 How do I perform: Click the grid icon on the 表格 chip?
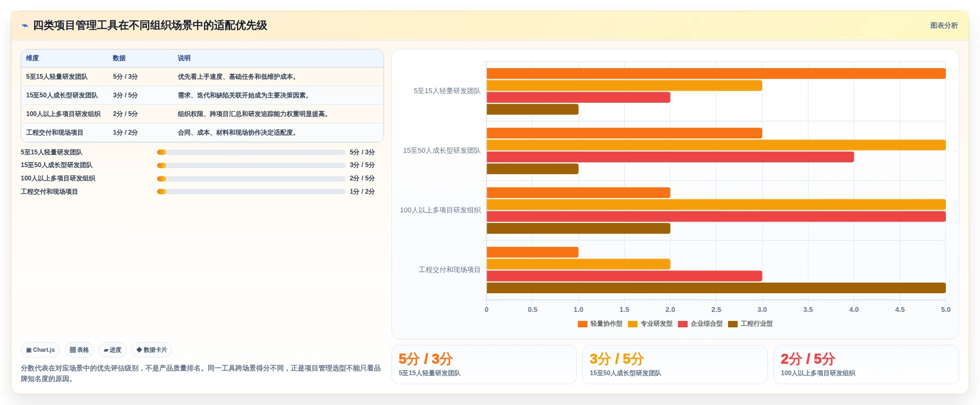73,350
